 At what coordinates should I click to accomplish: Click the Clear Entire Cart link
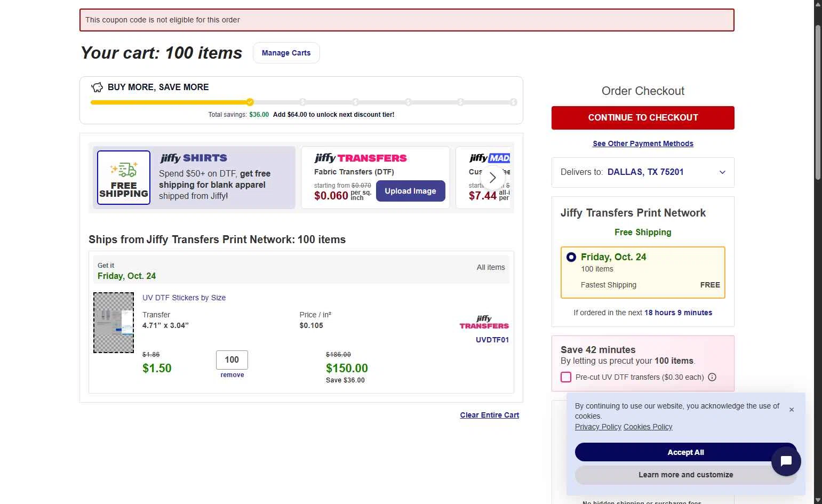click(489, 415)
